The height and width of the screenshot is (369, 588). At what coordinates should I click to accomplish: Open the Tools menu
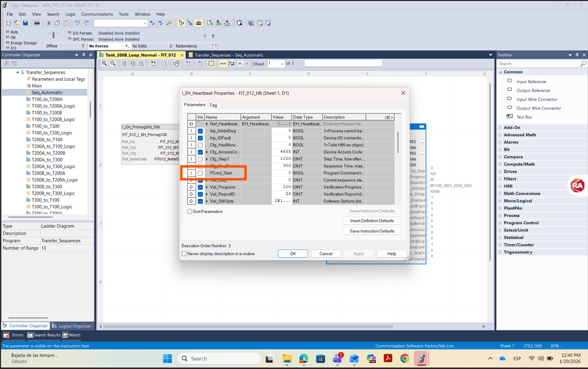click(123, 14)
